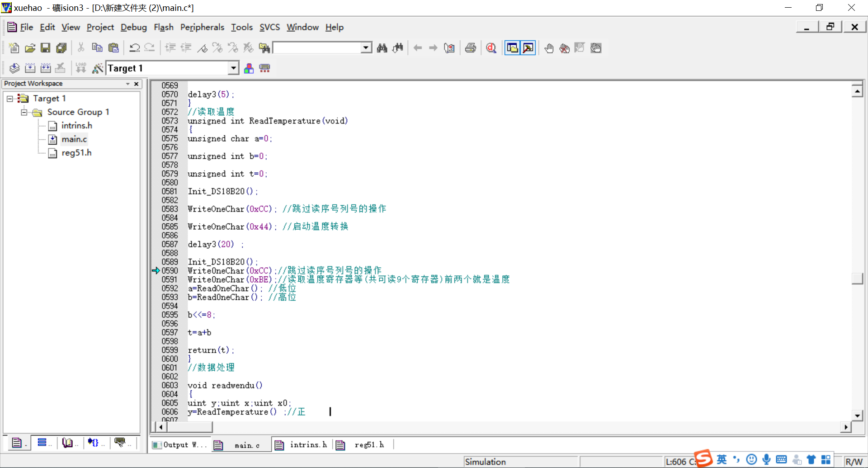Click the Open file folder icon
Viewport: 868px width, 468px height.
30,48
